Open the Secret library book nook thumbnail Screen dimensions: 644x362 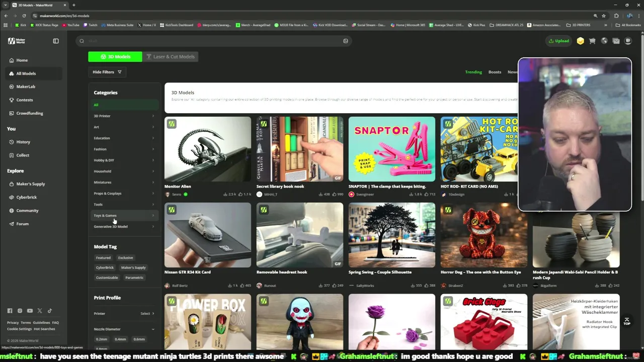coord(299,149)
